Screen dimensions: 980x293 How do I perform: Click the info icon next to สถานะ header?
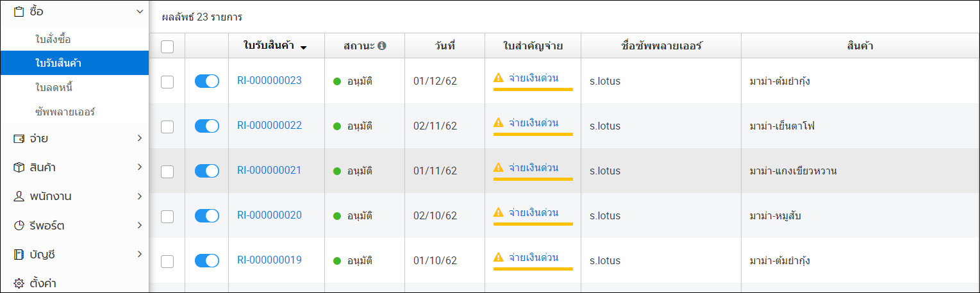pyautogui.click(x=382, y=46)
